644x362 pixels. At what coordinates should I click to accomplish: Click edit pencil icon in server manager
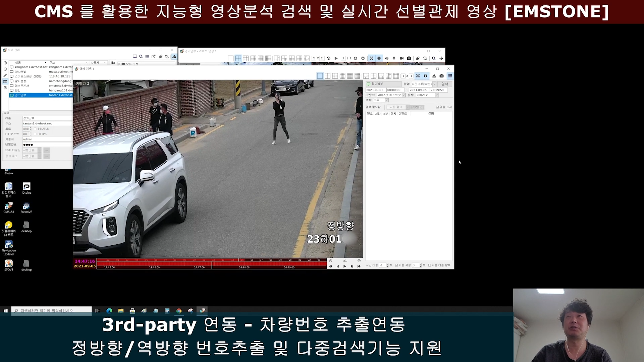[x=5, y=75]
